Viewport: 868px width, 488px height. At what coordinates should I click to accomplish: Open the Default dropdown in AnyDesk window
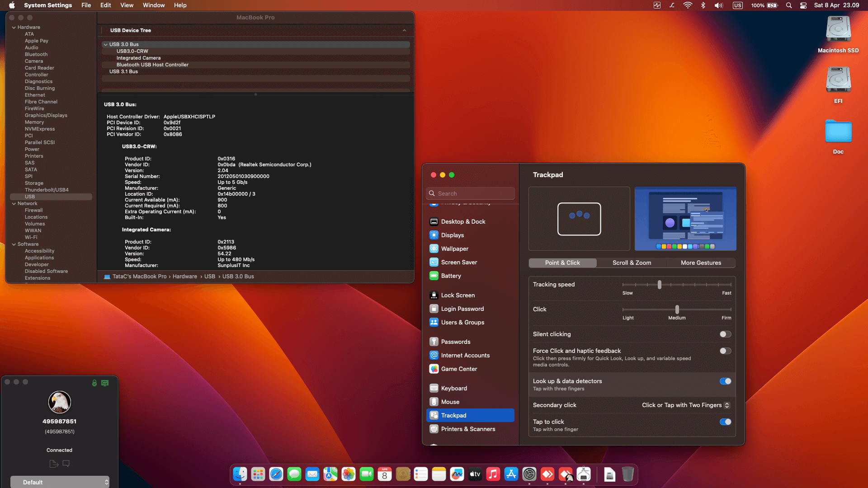pyautogui.click(x=60, y=482)
